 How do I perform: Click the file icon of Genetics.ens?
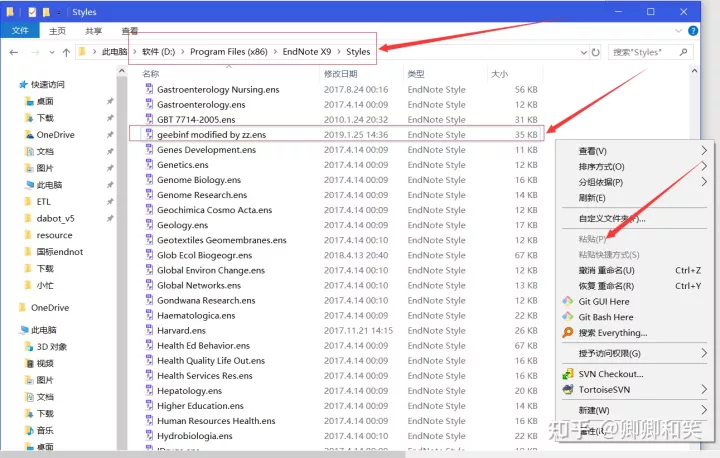(x=149, y=164)
